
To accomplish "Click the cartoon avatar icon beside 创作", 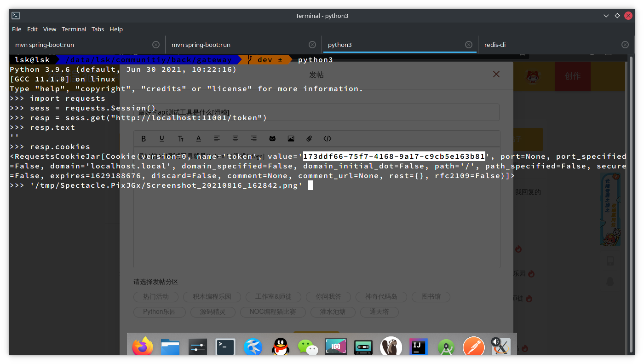I will coord(533,76).
